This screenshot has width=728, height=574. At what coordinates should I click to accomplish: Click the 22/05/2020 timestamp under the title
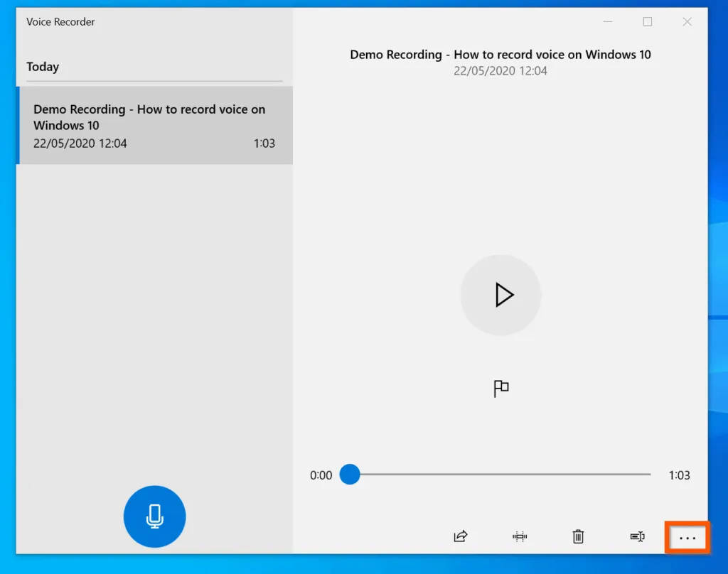pyautogui.click(x=500, y=71)
